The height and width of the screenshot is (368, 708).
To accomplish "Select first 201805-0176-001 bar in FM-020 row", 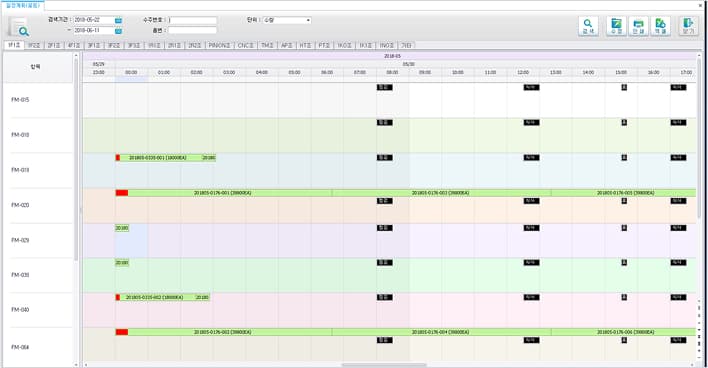I will [224, 193].
